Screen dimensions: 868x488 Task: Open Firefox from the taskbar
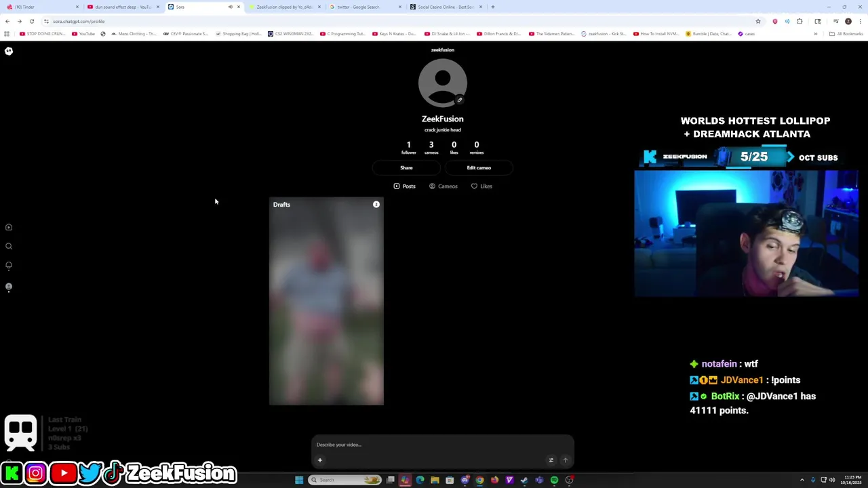(x=494, y=480)
